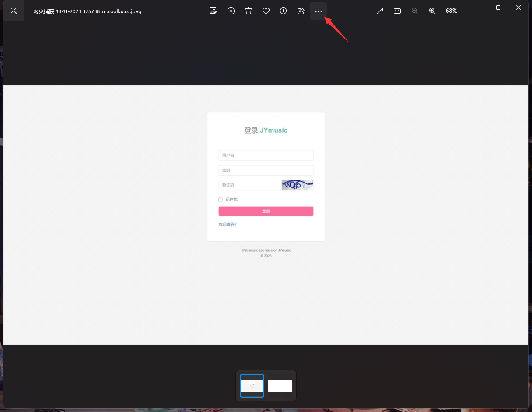Set zoom to actual size 1:1
The height and width of the screenshot is (412, 532).
tap(397, 11)
